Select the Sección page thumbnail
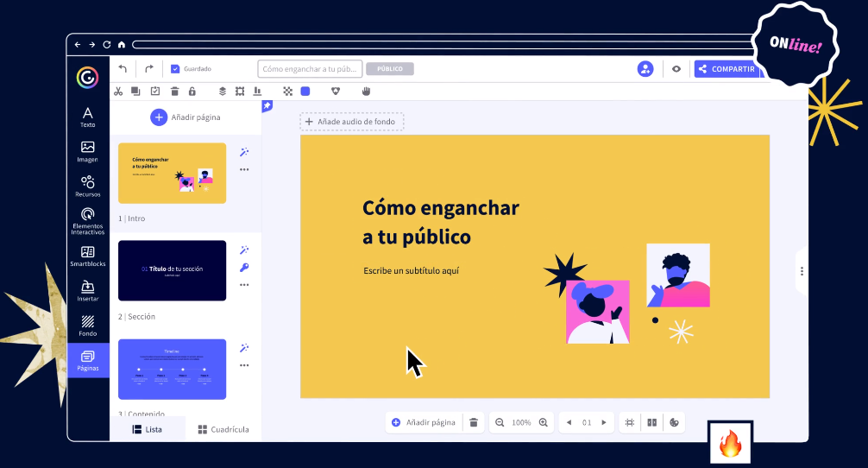This screenshot has height=468, width=868. [173, 271]
